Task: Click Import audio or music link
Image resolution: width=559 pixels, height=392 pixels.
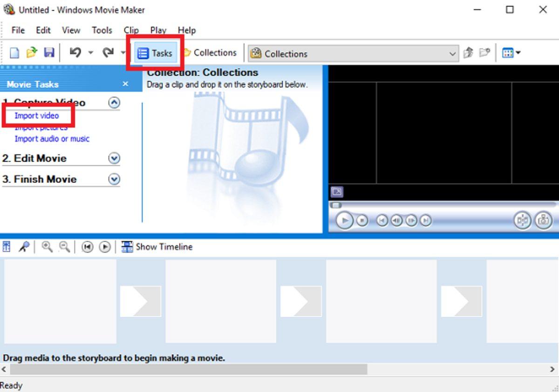Action: (x=52, y=139)
